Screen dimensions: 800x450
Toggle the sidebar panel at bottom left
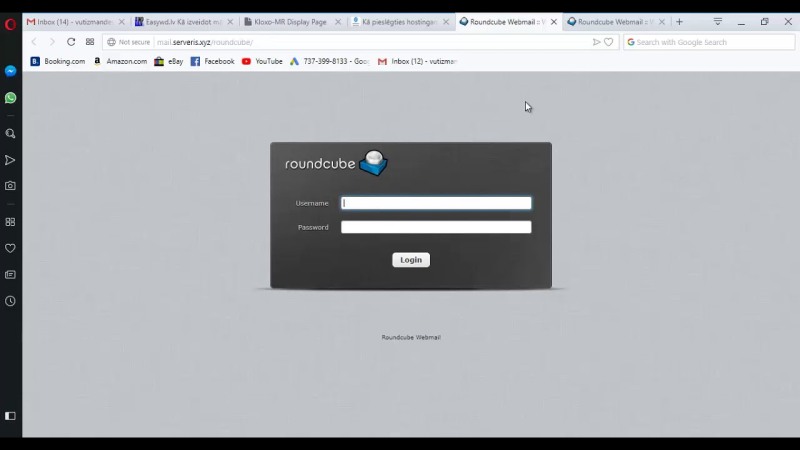click(x=10, y=416)
